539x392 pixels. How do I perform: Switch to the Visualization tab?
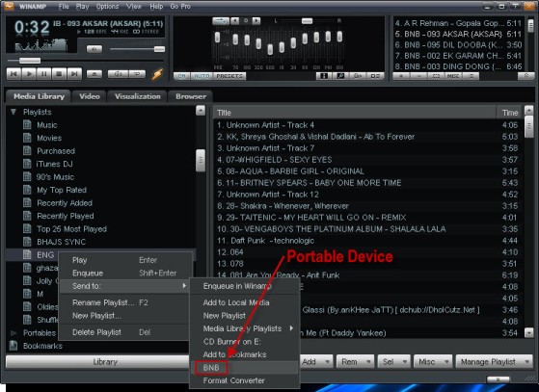pos(138,96)
